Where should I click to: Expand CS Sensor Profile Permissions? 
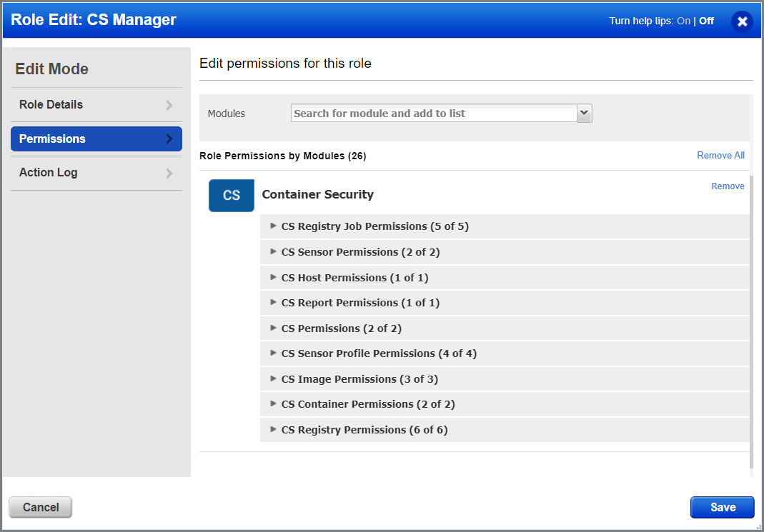tap(273, 353)
